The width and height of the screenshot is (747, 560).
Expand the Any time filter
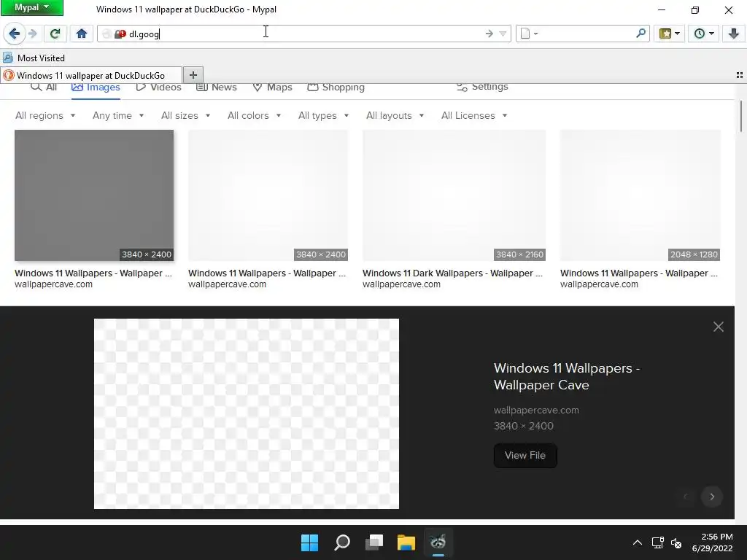(x=118, y=116)
